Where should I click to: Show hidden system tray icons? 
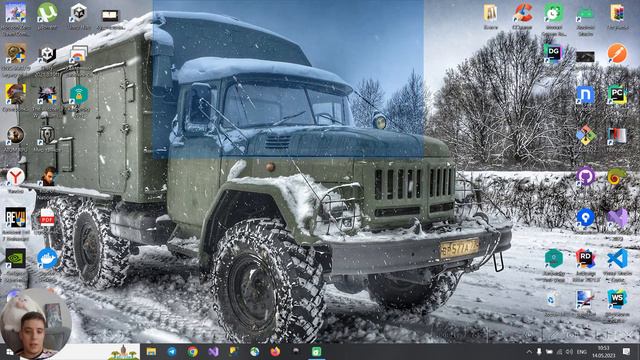click(529, 351)
